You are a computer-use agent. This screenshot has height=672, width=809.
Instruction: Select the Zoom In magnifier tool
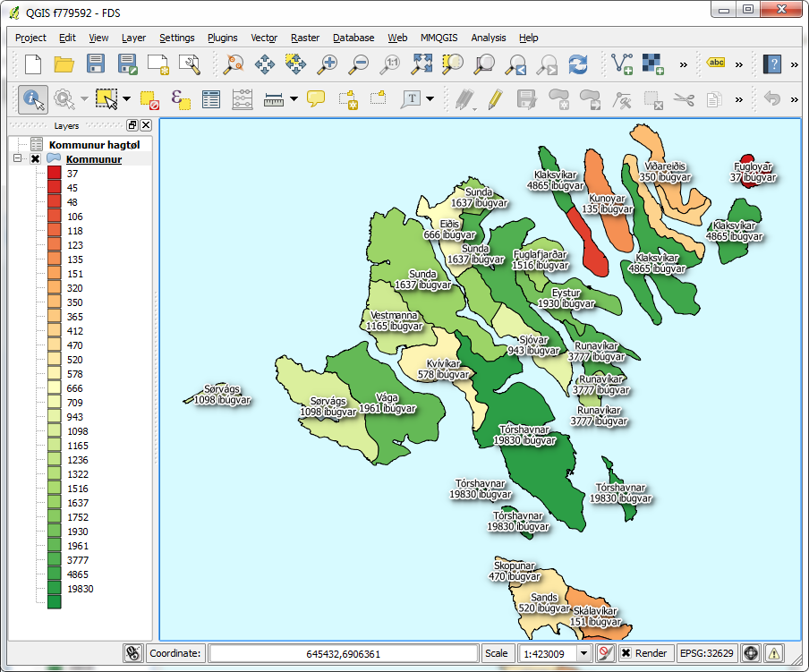click(328, 64)
